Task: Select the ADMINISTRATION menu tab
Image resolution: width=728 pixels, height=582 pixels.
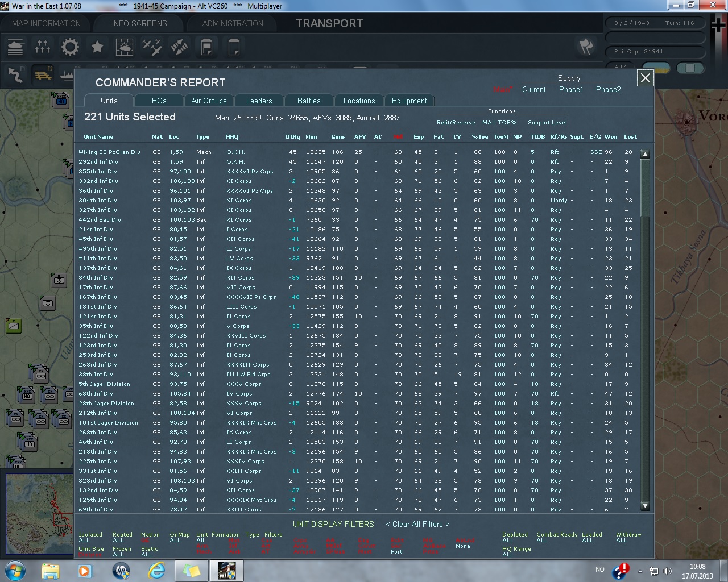Action: click(x=233, y=23)
